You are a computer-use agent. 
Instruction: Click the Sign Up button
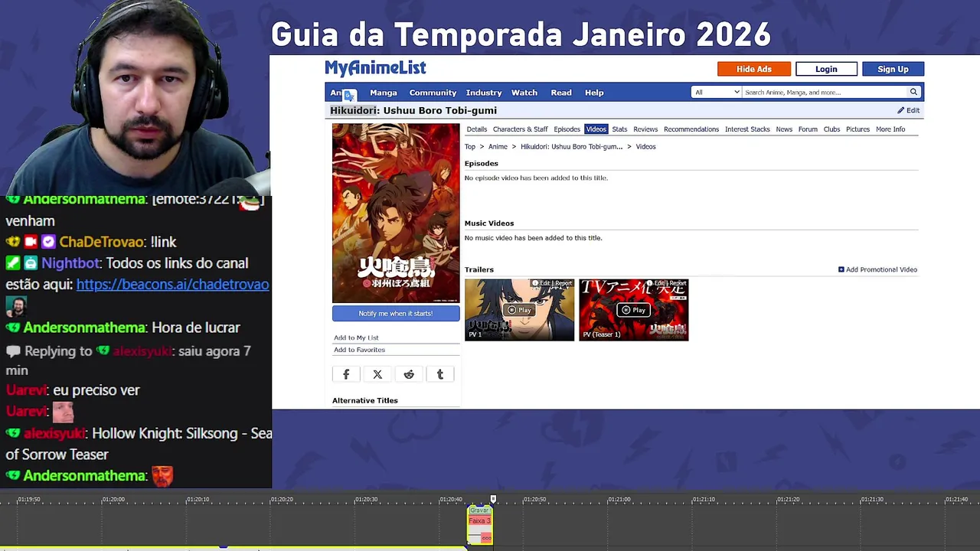(893, 69)
